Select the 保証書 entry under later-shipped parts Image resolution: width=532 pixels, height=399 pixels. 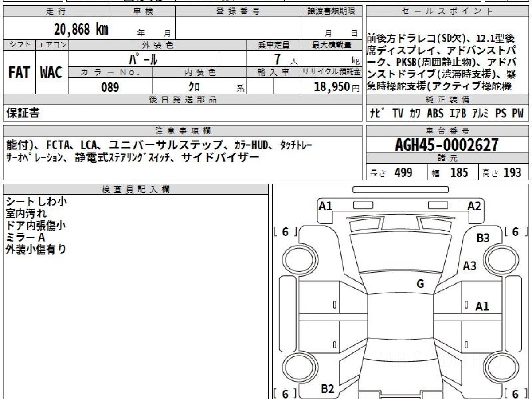23,113
